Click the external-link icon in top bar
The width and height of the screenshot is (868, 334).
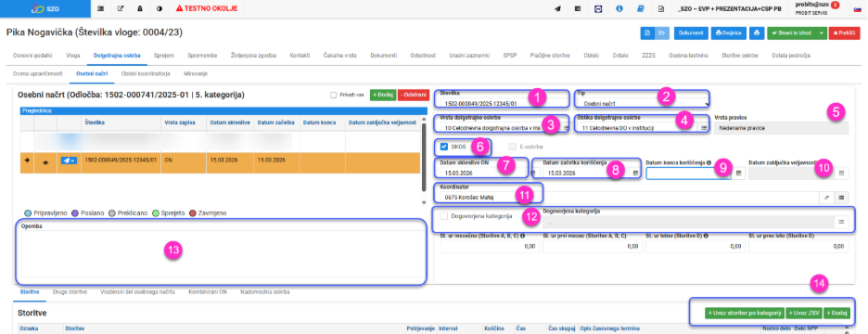[121, 9]
